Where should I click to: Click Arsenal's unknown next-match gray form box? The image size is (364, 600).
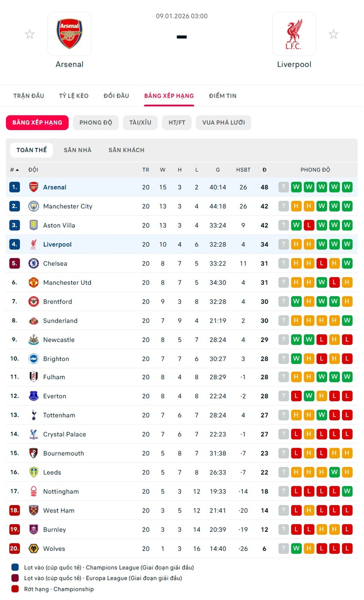(283, 187)
